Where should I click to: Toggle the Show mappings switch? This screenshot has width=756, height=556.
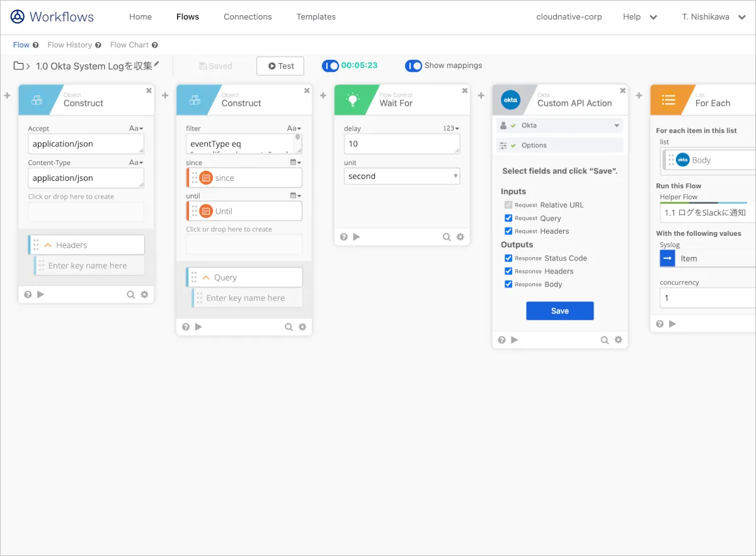(413, 66)
